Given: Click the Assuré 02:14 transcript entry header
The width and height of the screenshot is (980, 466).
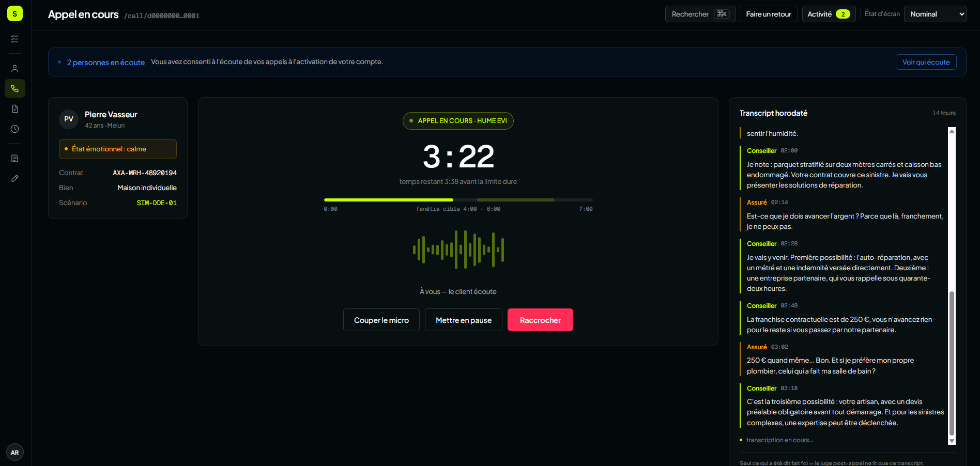Looking at the screenshot, I should (768, 202).
